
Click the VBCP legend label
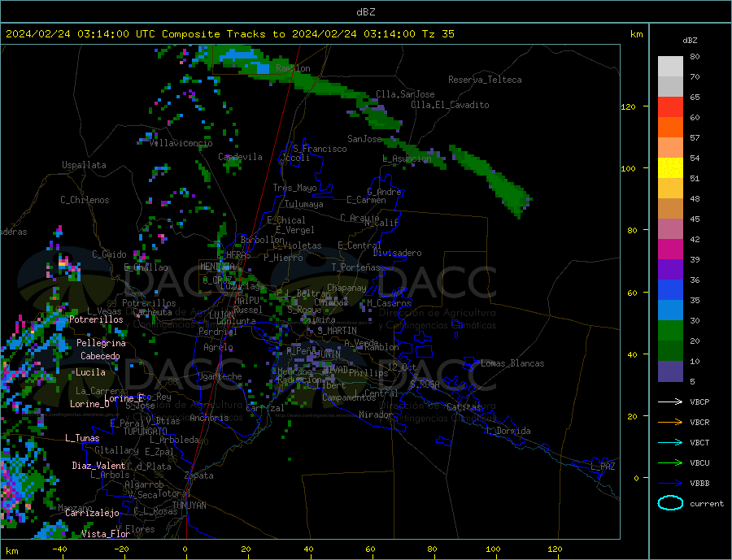pyautogui.click(x=699, y=402)
